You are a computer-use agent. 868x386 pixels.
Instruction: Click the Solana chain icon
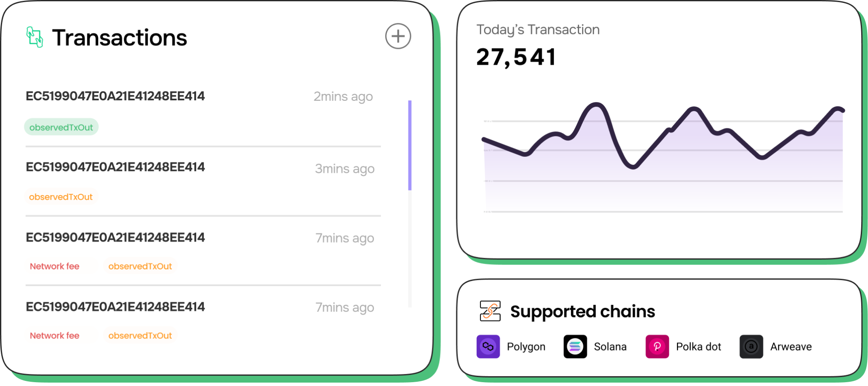point(575,346)
